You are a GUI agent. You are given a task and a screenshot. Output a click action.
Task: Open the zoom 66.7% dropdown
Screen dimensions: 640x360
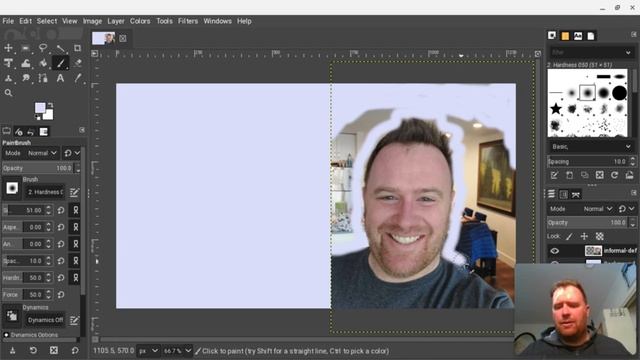[177, 351]
